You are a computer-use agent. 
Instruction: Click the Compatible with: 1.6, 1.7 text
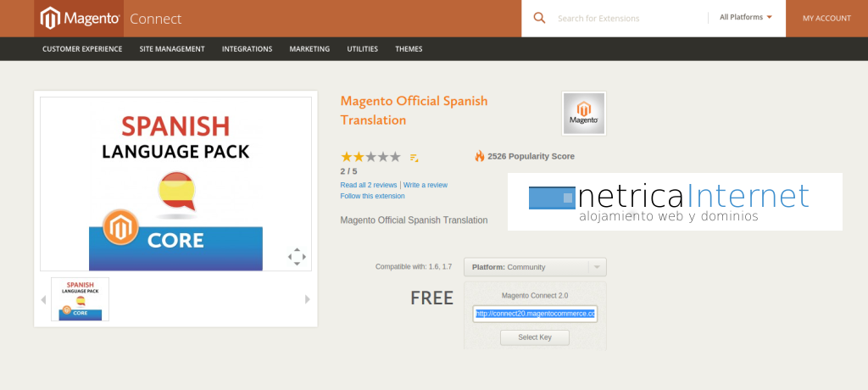pyautogui.click(x=414, y=266)
